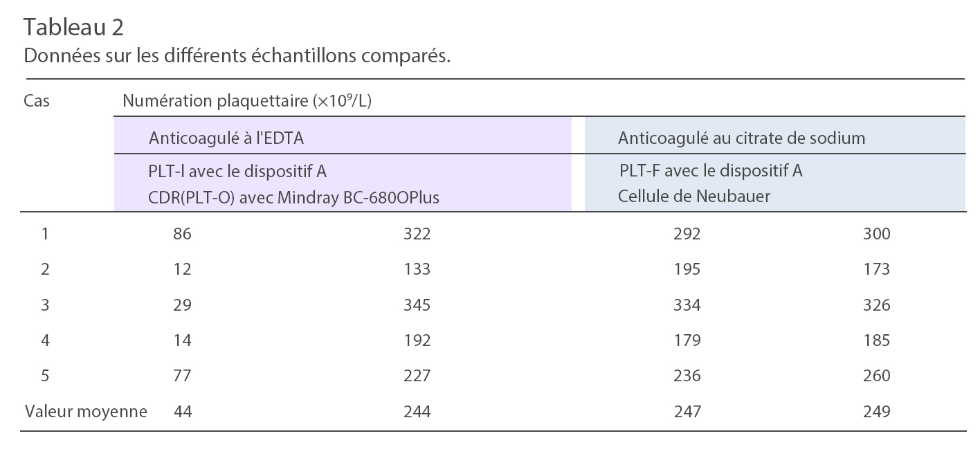Click "PLT-I avec le dispositif A" label
Image resolution: width=980 pixels, height=456 pixels.
point(237,170)
